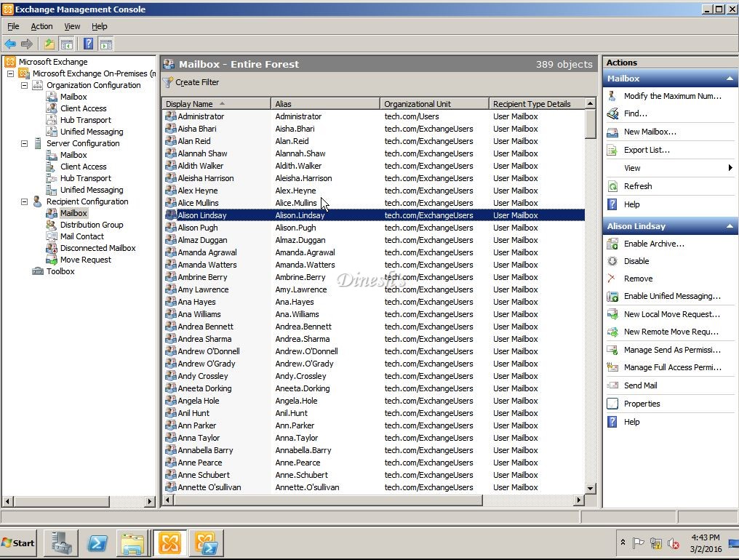
Task: Open PowerShell from the taskbar
Action: (97, 543)
